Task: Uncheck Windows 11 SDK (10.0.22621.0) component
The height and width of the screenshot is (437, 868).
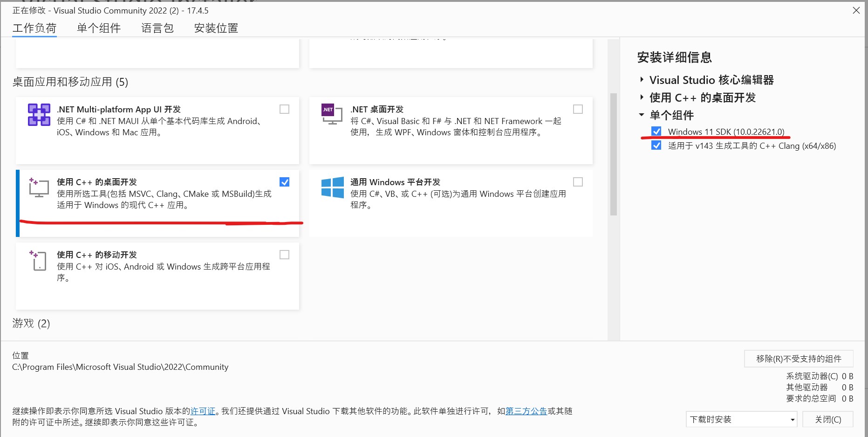Action: pos(656,132)
